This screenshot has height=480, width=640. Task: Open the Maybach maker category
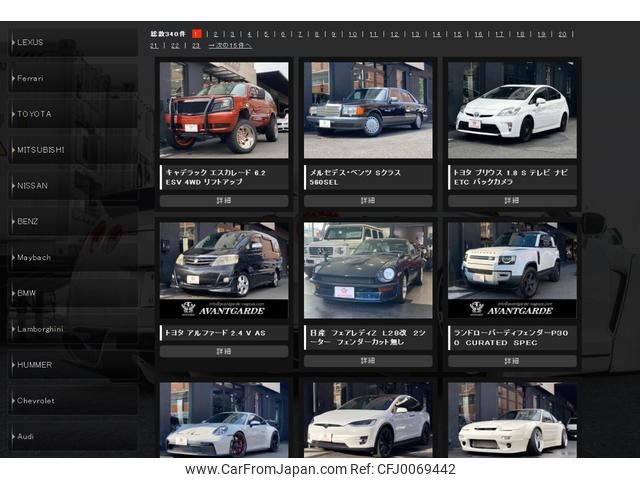(73, 257)
